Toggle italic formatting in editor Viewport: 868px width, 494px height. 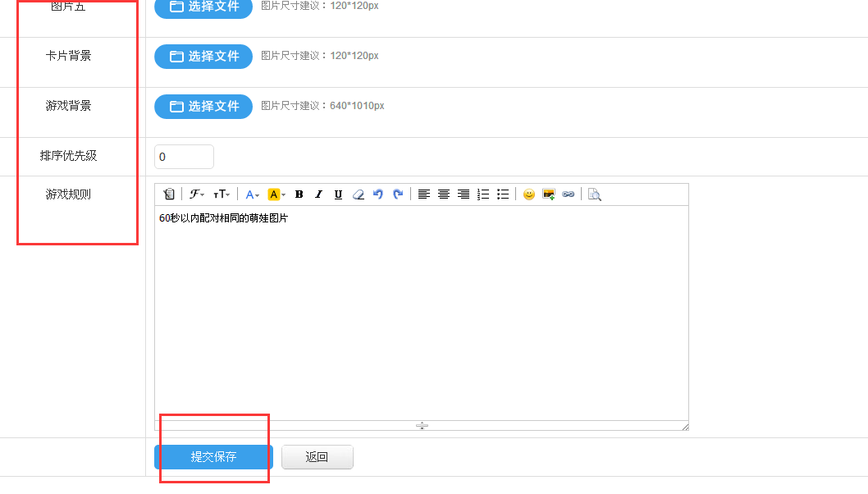319,194
